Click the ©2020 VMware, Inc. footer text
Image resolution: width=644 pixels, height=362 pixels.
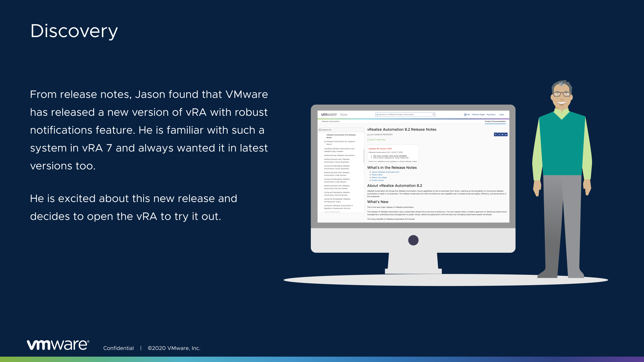point(174,348)
